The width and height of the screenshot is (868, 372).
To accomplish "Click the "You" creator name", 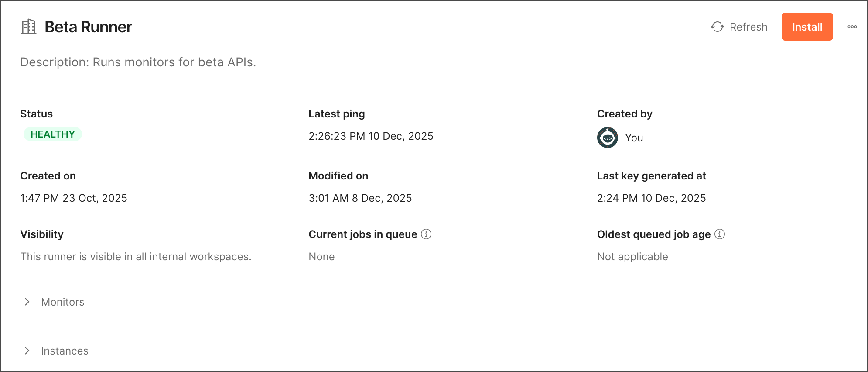I will point(634,138).
